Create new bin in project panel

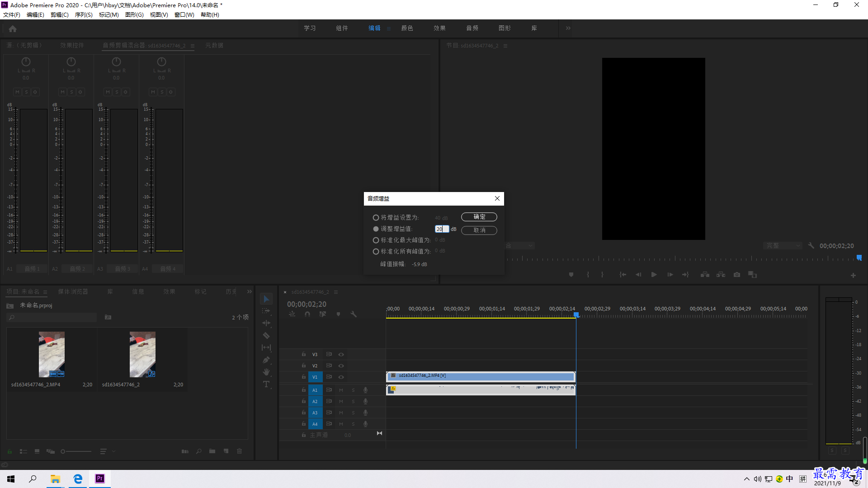[x=212, y=451]
